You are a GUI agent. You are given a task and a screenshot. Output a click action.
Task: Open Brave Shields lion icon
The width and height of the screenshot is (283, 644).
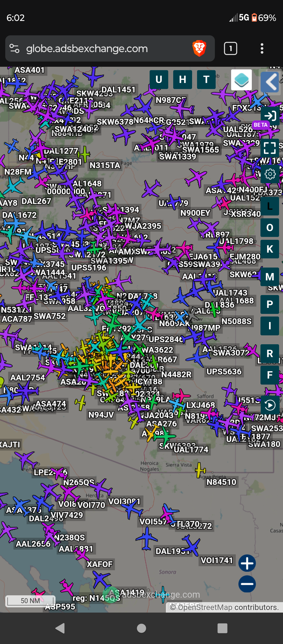coord(199,48)
